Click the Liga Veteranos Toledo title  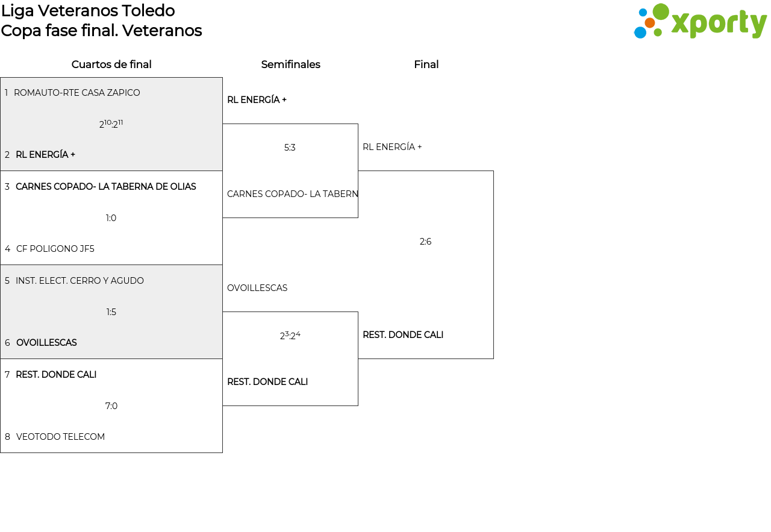pyautogui.click(x=88, y=11)
